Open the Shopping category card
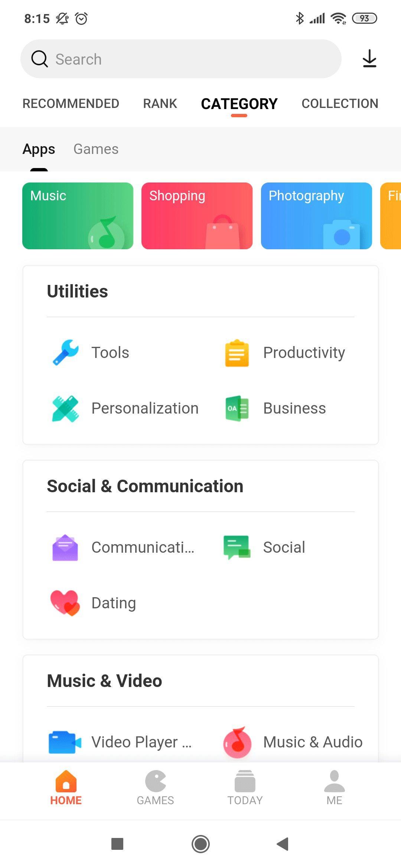 [x=197, y=216]
